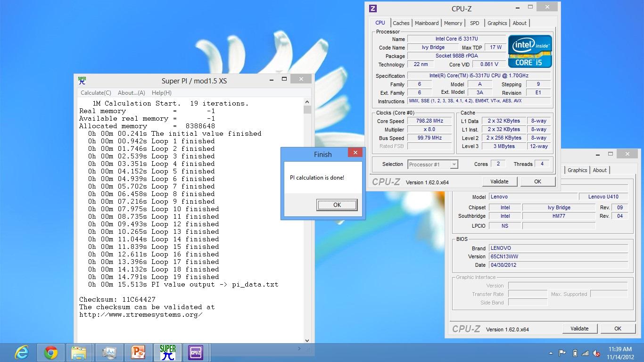The width and height of the screenshot is (644, 362).
Task: Click the CPU-Z purple Z title icon
Action: (x=372, y=8)
